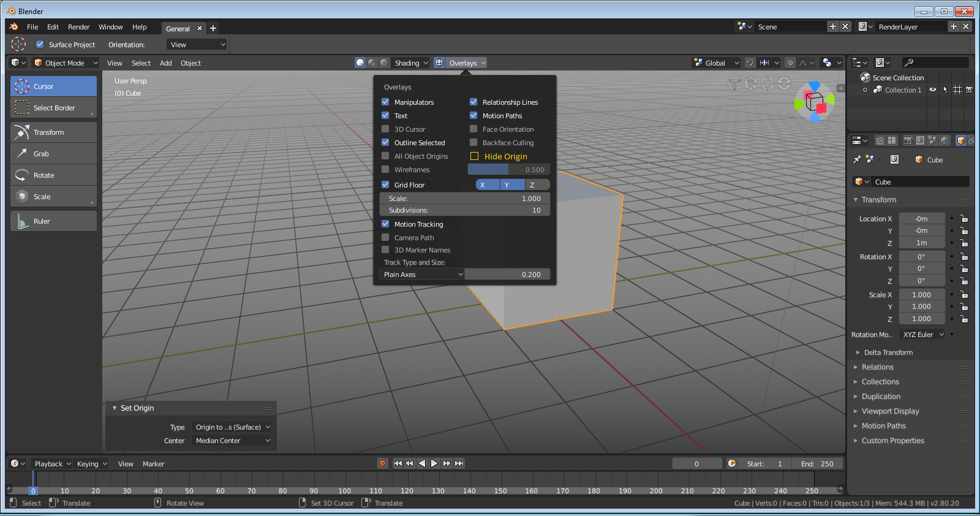
Task: Activate the Scale tool
Action: 53,197
